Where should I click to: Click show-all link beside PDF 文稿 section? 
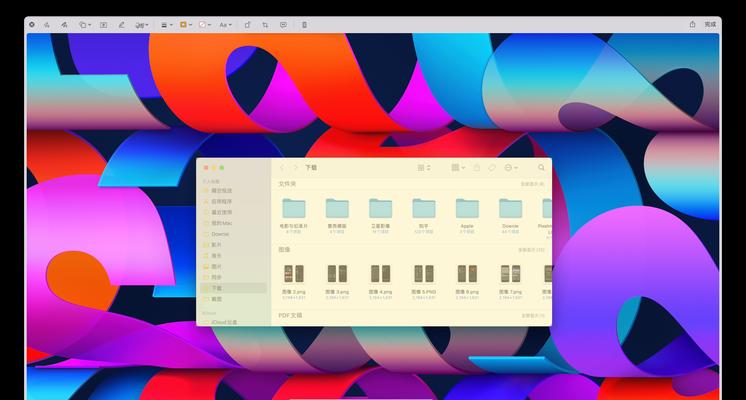(x=533, y=316)
